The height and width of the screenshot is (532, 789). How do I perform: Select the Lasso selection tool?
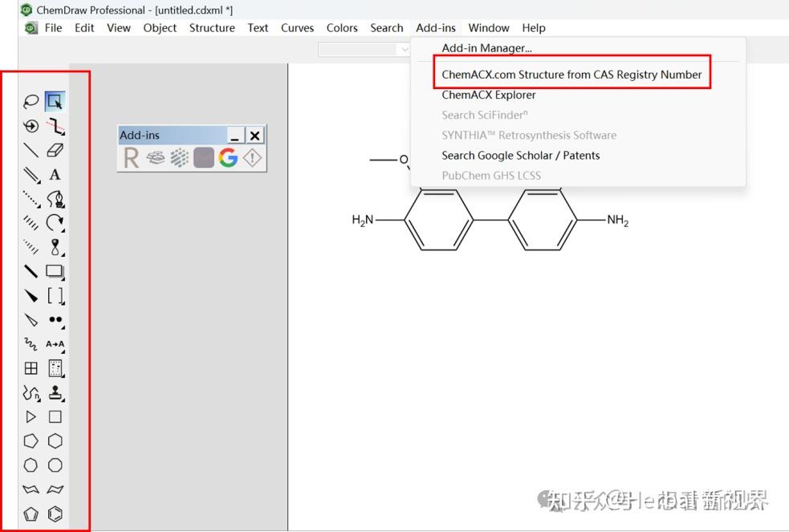tap(30, 100)
